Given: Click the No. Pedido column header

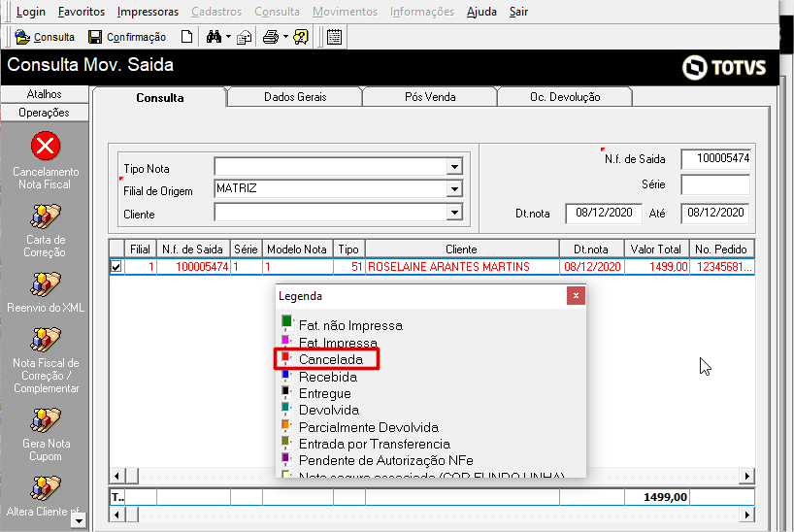Looking at the screenshot, I should point(721,249).
